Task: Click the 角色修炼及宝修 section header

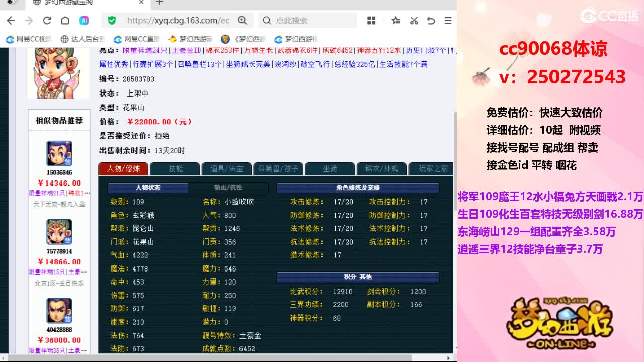Action: coord(358,188)
